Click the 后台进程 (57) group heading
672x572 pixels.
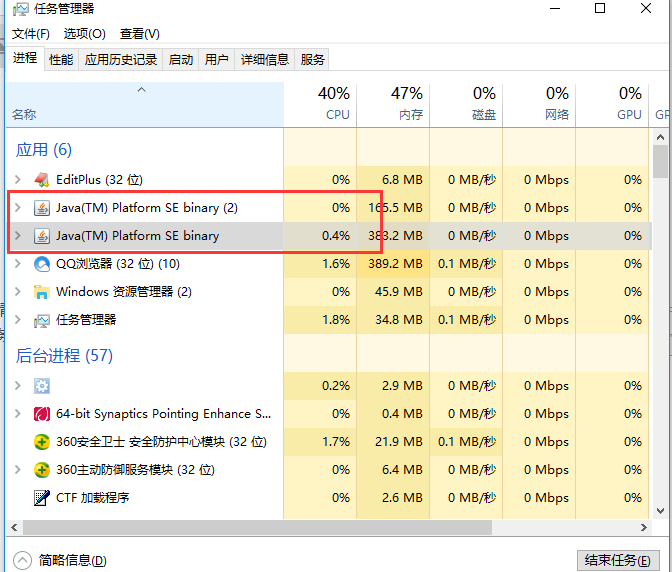click(x=64, y=356)
